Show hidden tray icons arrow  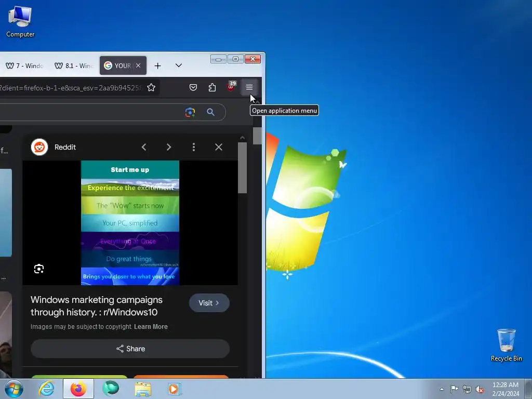point(442,389)
